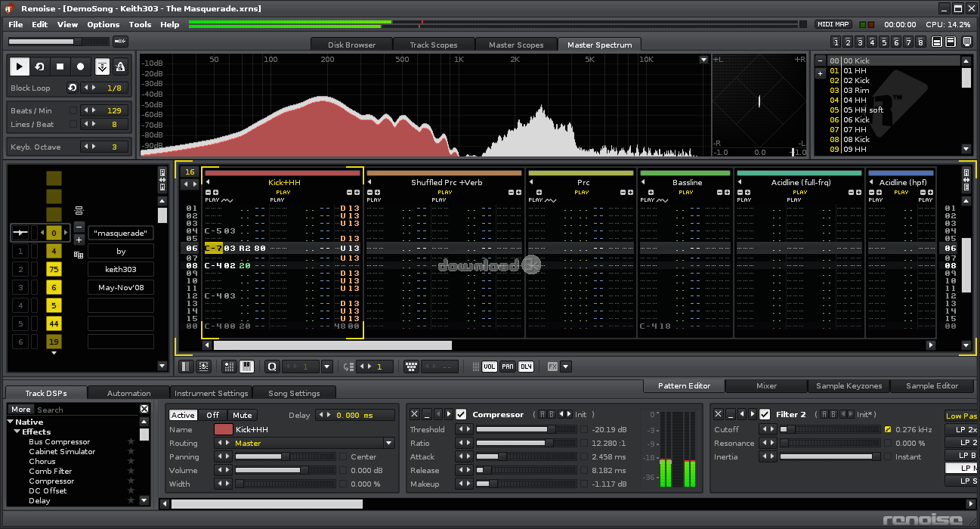The image size is (980, 529).
Task: Minimize the Filter 2 device panel
Action: click(730, 414)
